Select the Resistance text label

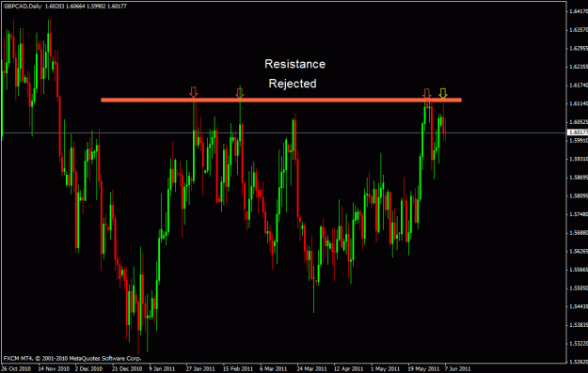pos(294,64)
